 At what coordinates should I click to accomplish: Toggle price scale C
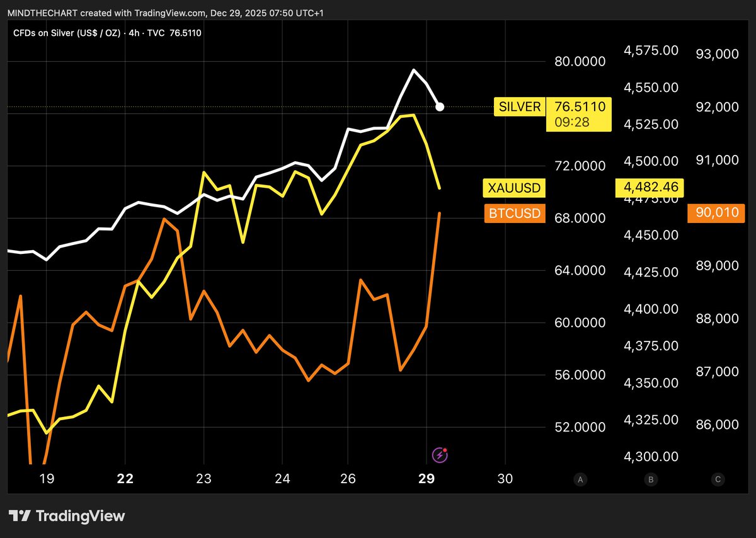(718, 479)
